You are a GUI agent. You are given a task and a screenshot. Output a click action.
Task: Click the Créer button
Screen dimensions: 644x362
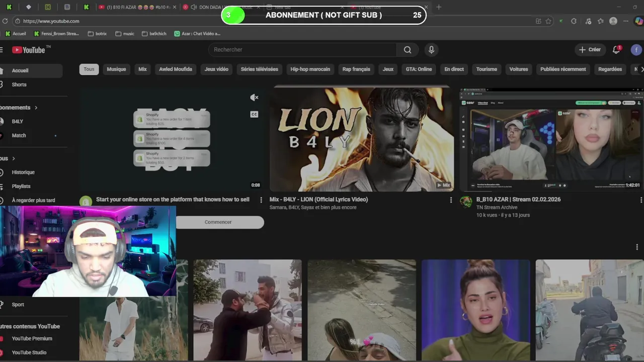point(590,50)
